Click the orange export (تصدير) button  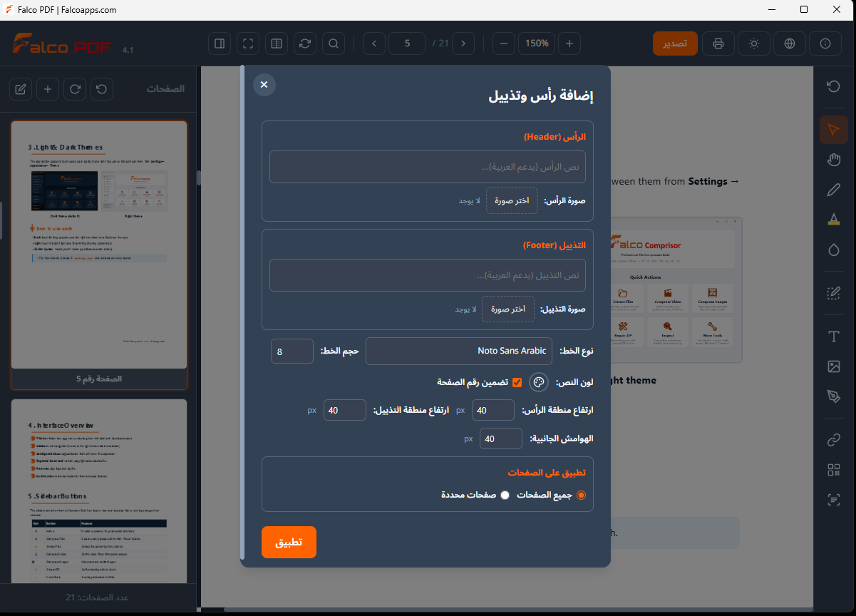click(x=675, y=43)
